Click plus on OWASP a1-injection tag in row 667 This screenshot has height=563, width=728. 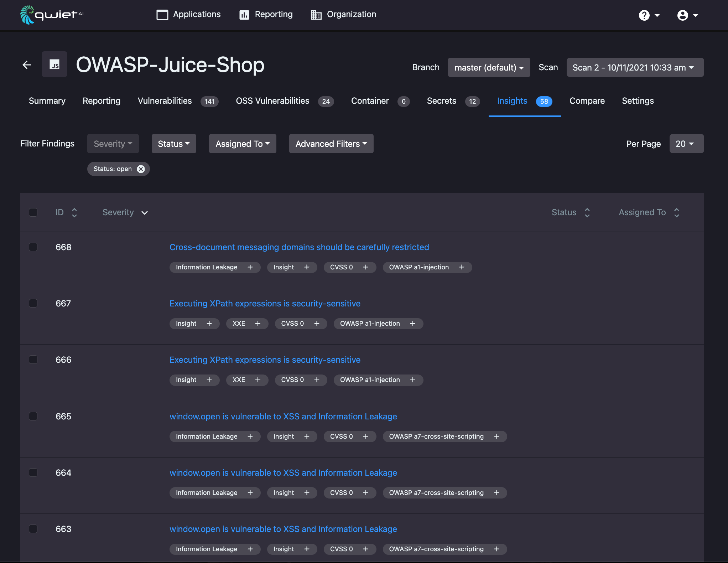pos(413,324)
